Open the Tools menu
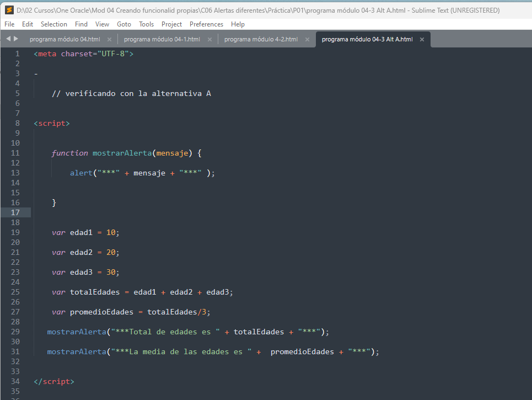The width and height of the screenshot is (532, 400). [x=146, y=24]
